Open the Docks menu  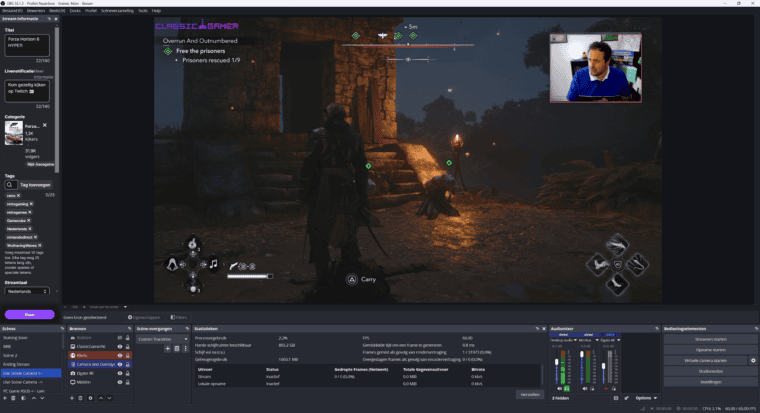[75, 11]
